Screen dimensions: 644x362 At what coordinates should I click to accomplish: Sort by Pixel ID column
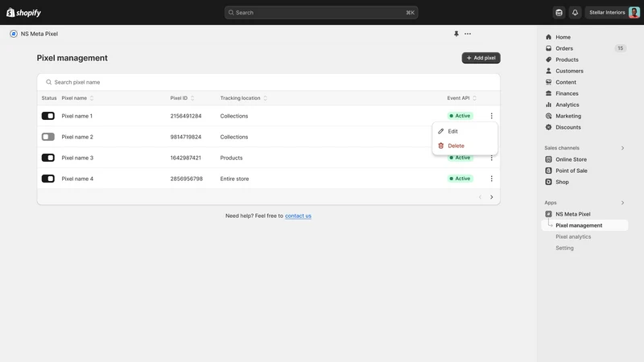tap(183, 98)
